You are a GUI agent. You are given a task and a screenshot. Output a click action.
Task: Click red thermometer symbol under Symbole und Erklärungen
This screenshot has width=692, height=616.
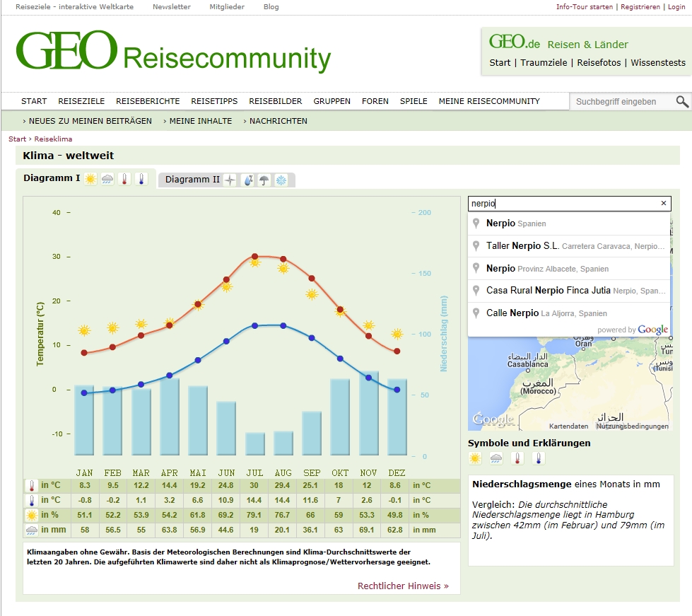tap(517, 458)
